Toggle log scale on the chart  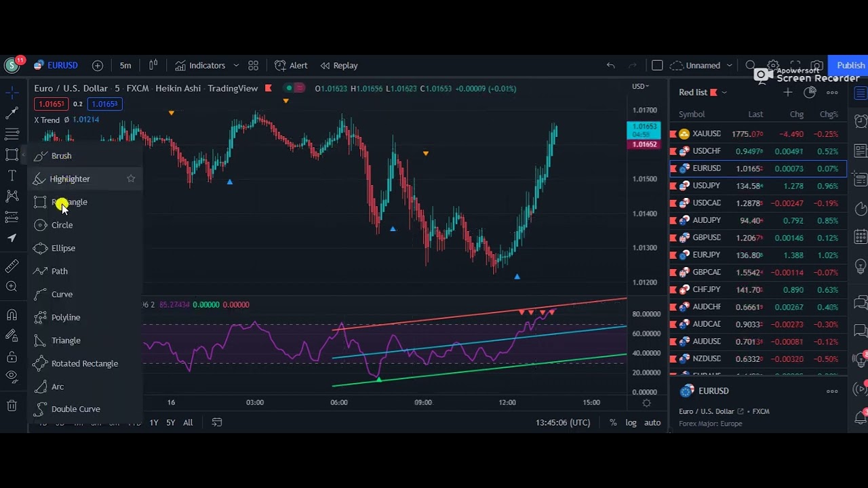(x=631, y=422)
